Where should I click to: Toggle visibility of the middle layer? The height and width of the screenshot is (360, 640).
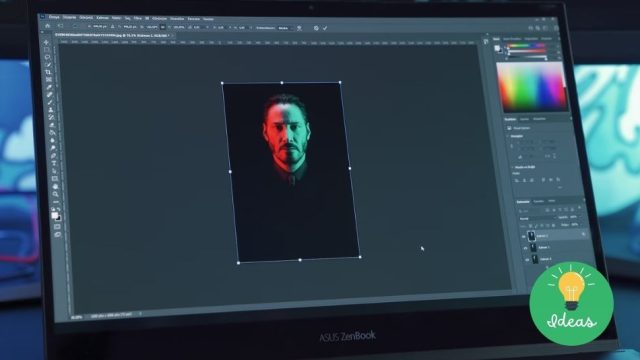[525, 248]
